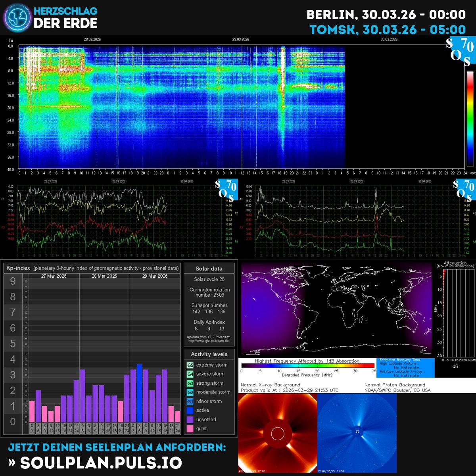The height and width of the screenshot is (476, 476).
Task: Open the Schumann resonance spectrogram image
Action: [182, 107]
